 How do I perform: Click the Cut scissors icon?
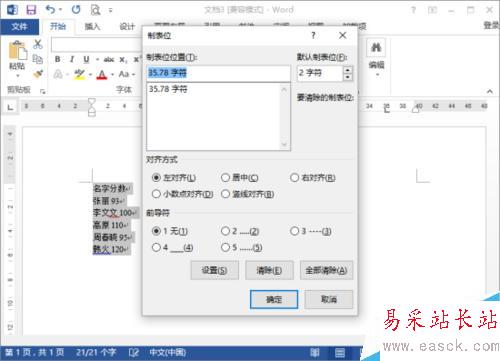tap(38, 44)
